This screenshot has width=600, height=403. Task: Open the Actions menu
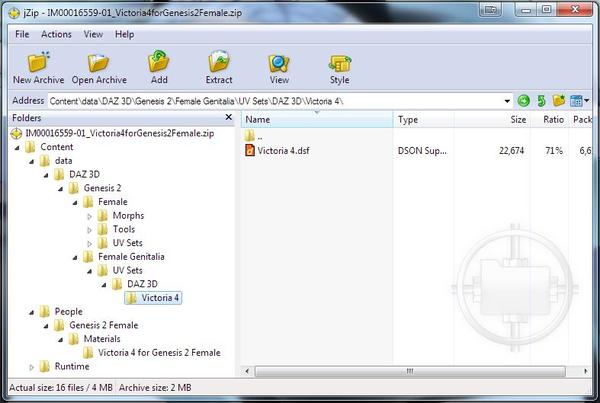56,34
